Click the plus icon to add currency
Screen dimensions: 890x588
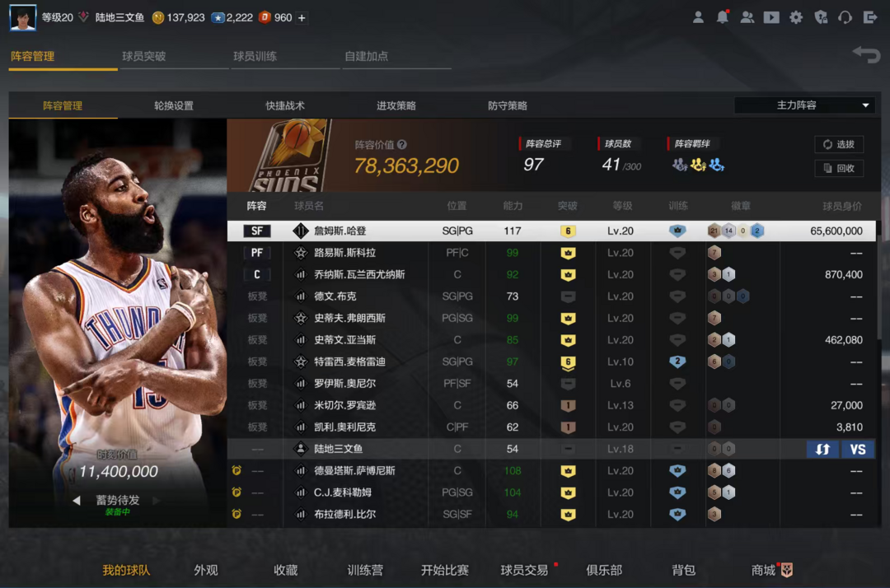click(302, 17)
